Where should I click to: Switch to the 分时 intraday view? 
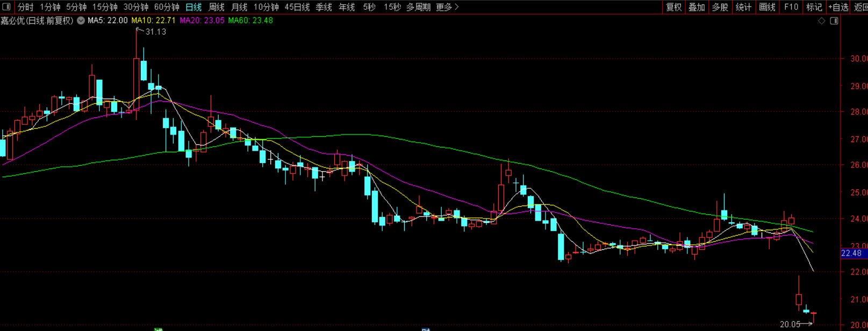[25, 7]
